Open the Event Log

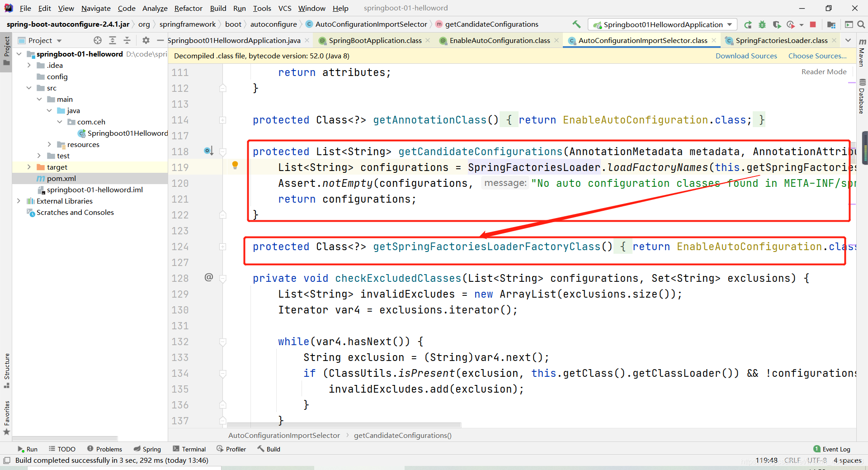(x=832, y=449)
